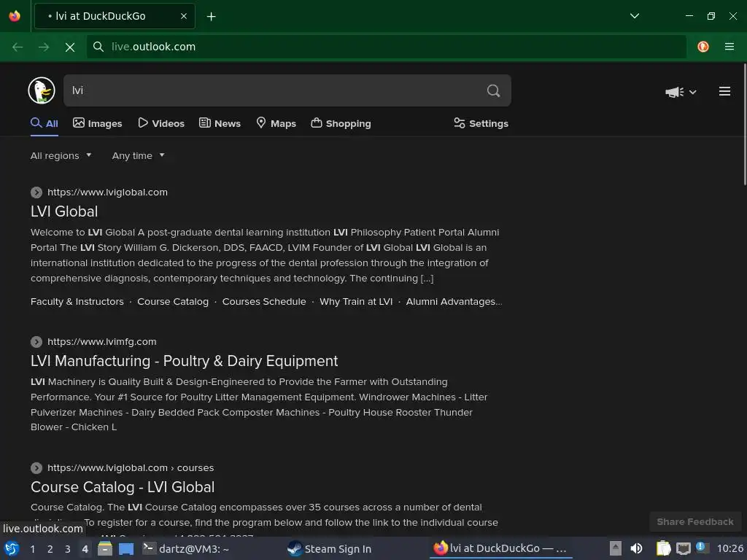Open the file manager taskbar icon
The height and width of the screenshot is (560, 747).
105,548
